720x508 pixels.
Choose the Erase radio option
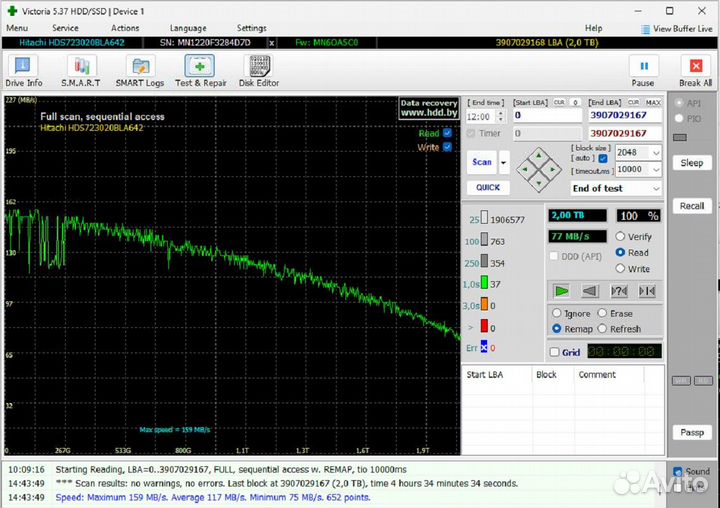pyautogui.click(x=601, y=314)
